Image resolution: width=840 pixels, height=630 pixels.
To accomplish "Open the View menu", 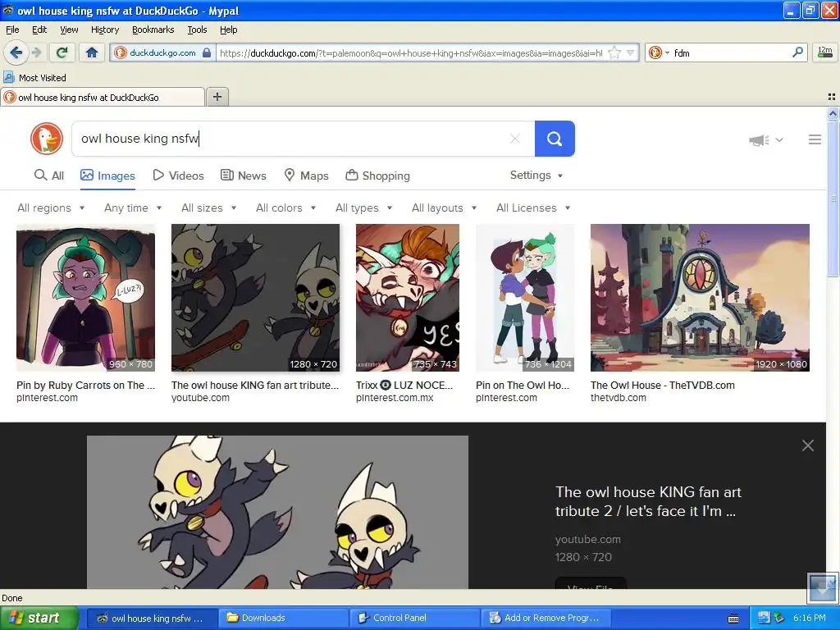I will pyautogui.click(x=69, y=30).
